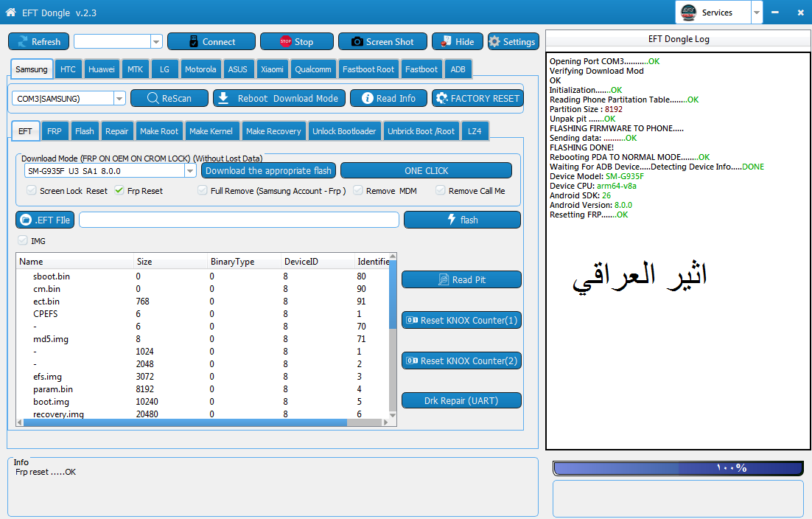Click the ONE CLICK button
This screenshot has height=519, width=812.
[426, 170]
